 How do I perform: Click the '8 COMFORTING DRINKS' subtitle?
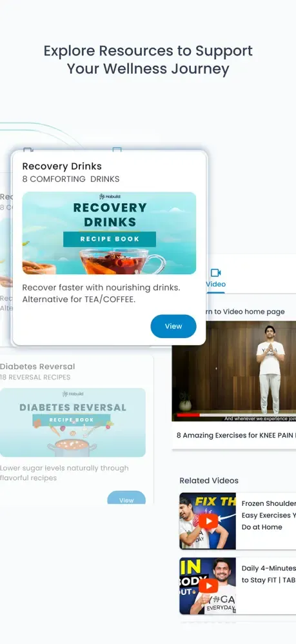pos(70,179)
